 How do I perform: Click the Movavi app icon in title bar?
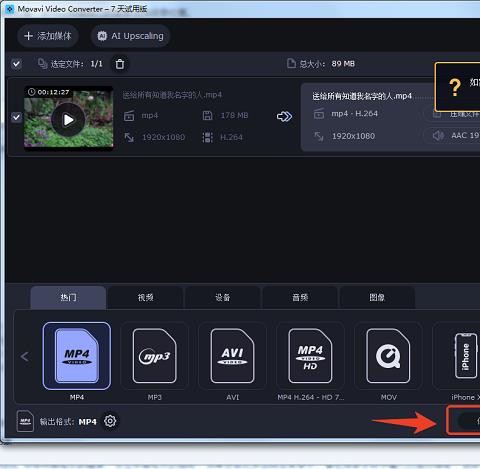[10, 9]
